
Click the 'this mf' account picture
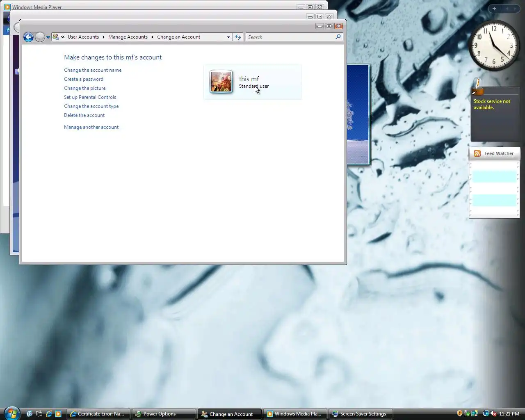221,82
